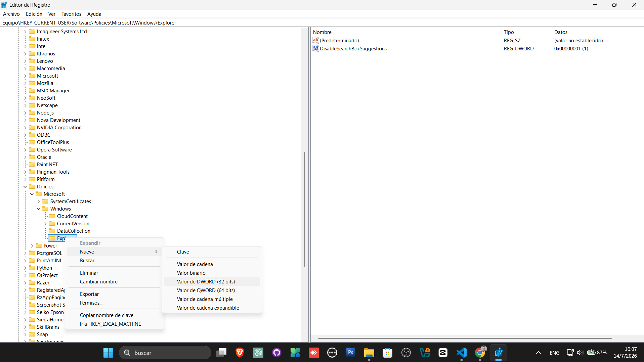Click the registry address bar path
The height and width of the screenshot is (362, 644).
pos(89,22)
